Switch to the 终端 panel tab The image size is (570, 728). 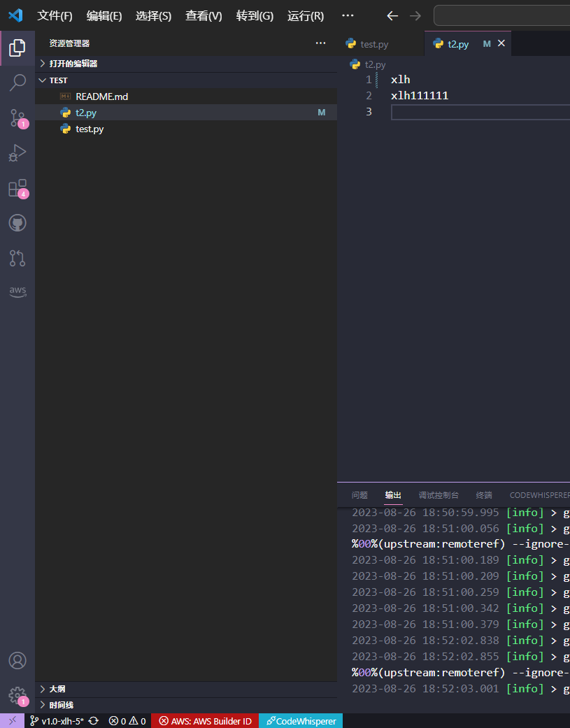point(484,495)
